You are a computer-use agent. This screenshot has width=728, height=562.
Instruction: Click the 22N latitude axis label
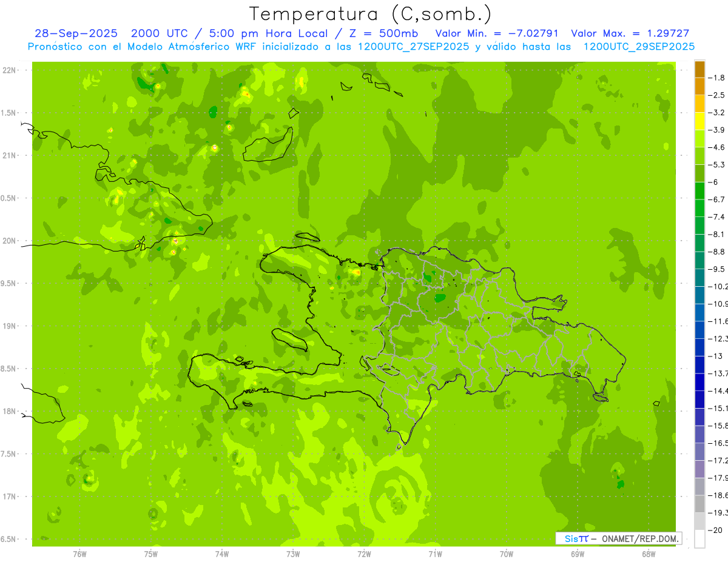[x=9, y=70]
